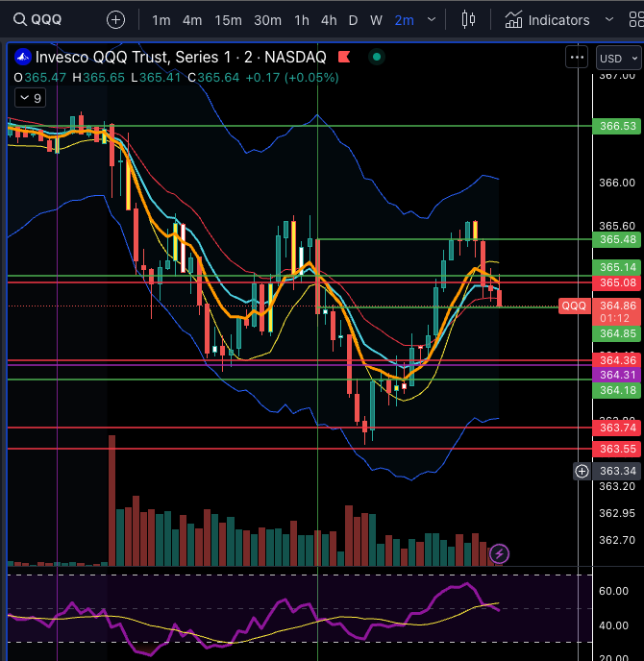This screenshot has width=644, height=661.
Task: Select the daily D interval
Action: pyautogui.click(x=353, y=20)
